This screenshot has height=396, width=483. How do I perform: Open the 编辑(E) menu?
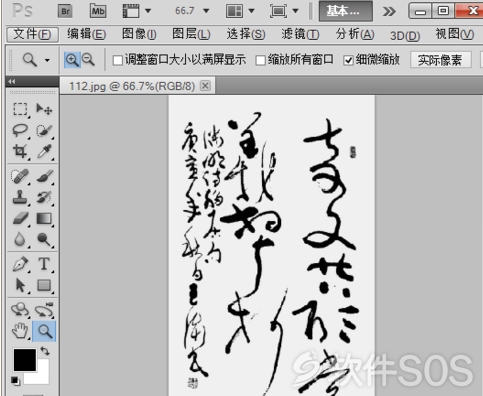[87, 34]
